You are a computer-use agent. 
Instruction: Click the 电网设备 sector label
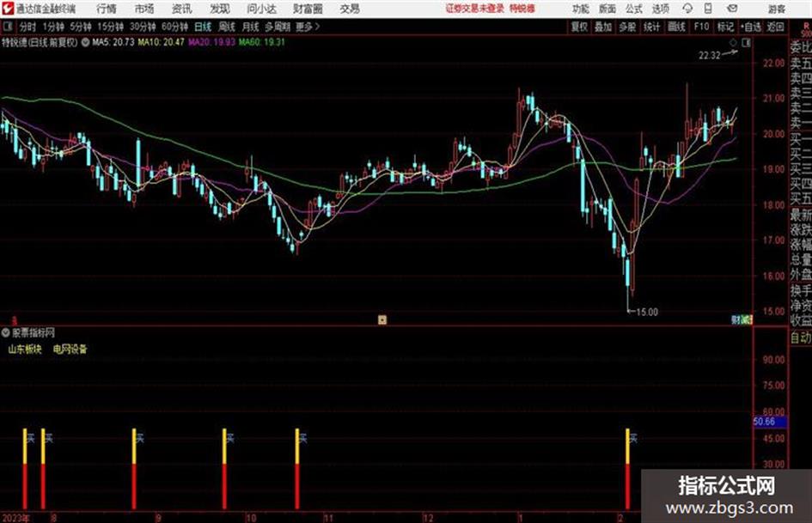[x=70, y=349]
